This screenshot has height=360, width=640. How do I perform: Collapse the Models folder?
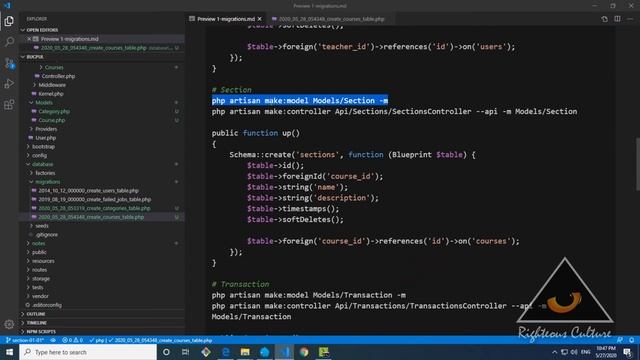pos(44,102)
